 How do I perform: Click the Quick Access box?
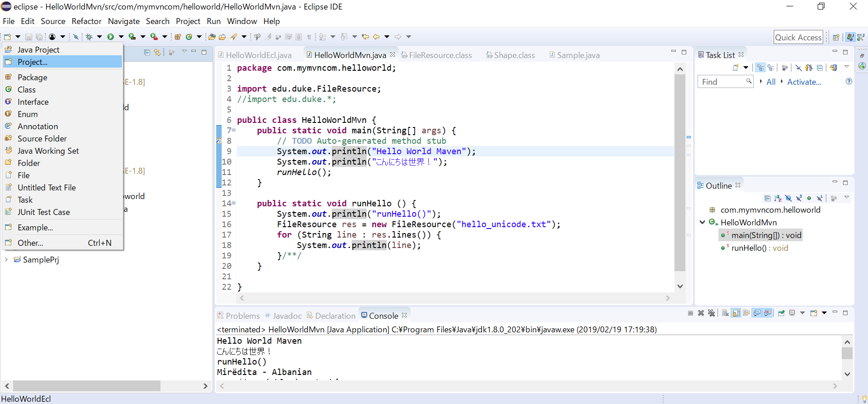tap(798, 37)
